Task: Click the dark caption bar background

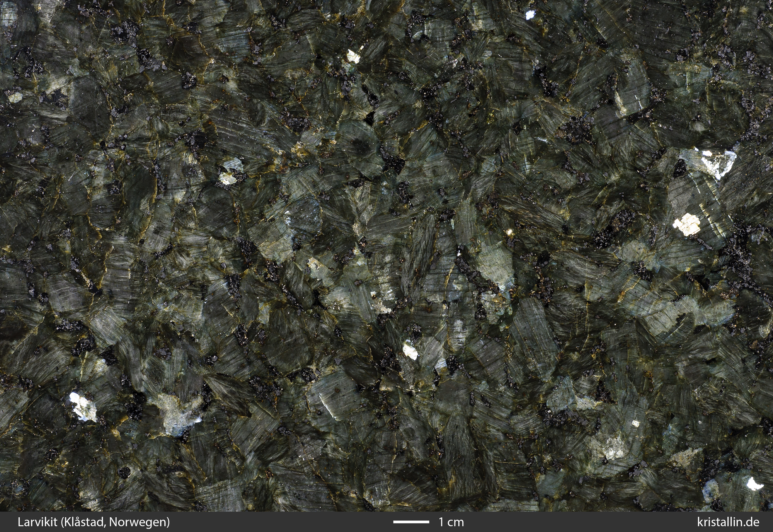Action: pos(271,522)
